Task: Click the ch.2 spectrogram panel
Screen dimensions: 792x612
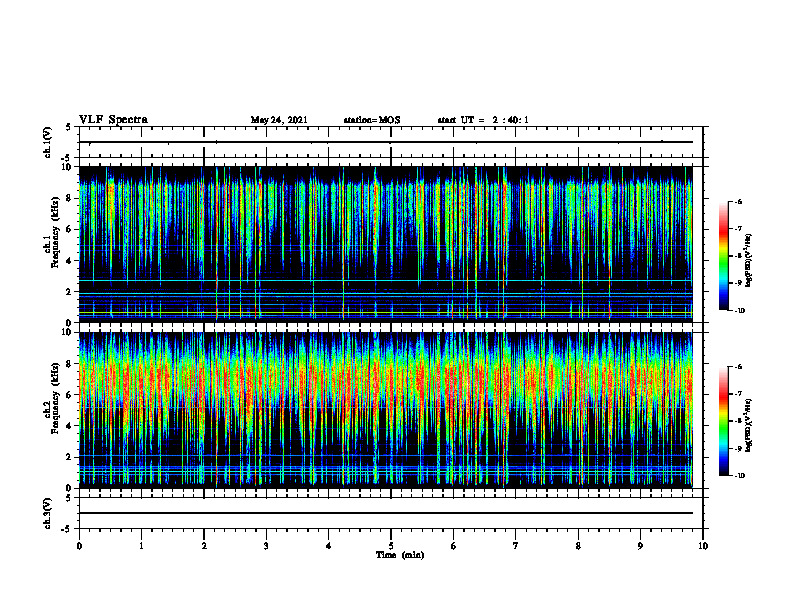Action: click(386, 410)
